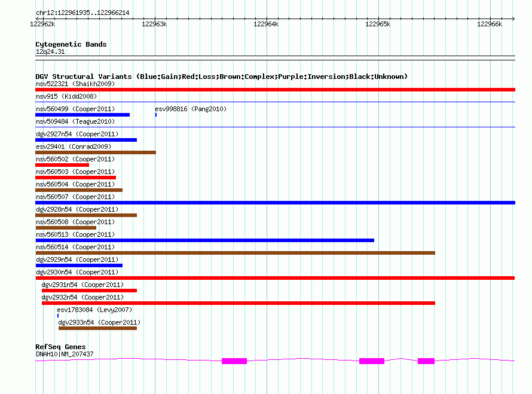Screen dimensions: 532x394
Task: Select the third magenta DNAH10 exon block
Action: click(x=426, y=361)
